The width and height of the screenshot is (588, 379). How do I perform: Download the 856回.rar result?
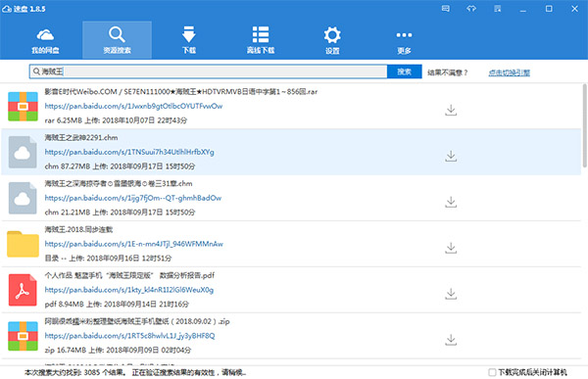[451, 110]
